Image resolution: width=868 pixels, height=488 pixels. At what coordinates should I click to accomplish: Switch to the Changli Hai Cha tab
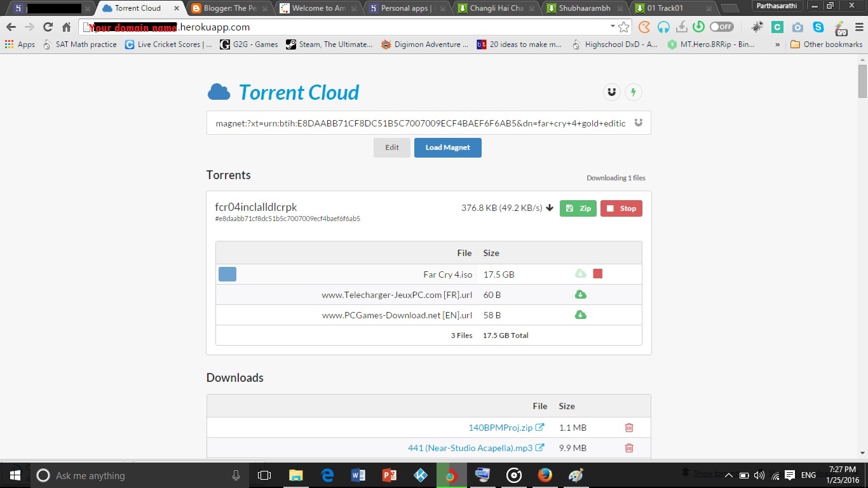pos(494,8)
